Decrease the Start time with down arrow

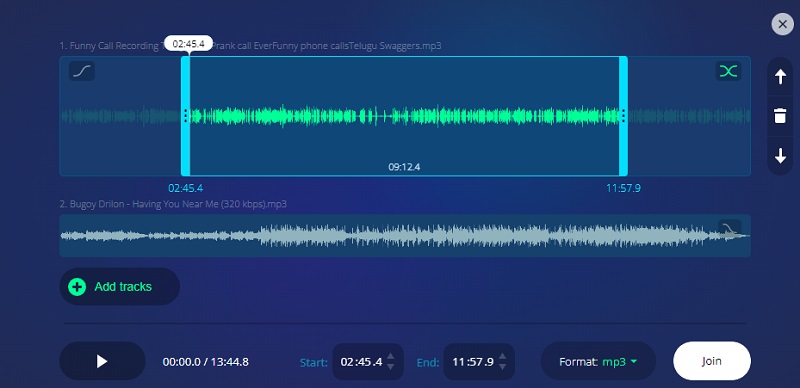click(x=390, y=367)
